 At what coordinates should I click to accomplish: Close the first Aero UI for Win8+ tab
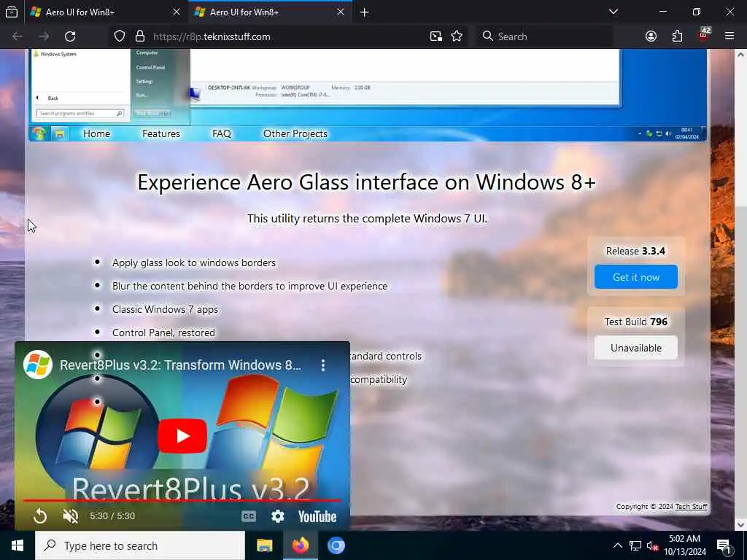(177, 12)
